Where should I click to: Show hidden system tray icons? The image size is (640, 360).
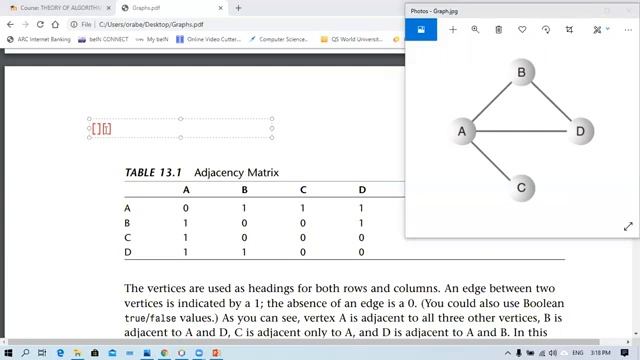coord(508,353)
